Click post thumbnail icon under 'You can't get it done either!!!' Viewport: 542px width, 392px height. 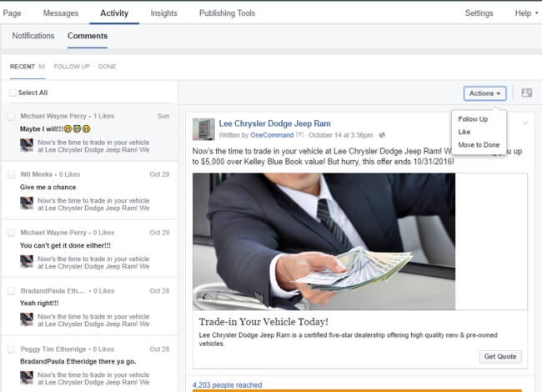(x=28, y=261)
